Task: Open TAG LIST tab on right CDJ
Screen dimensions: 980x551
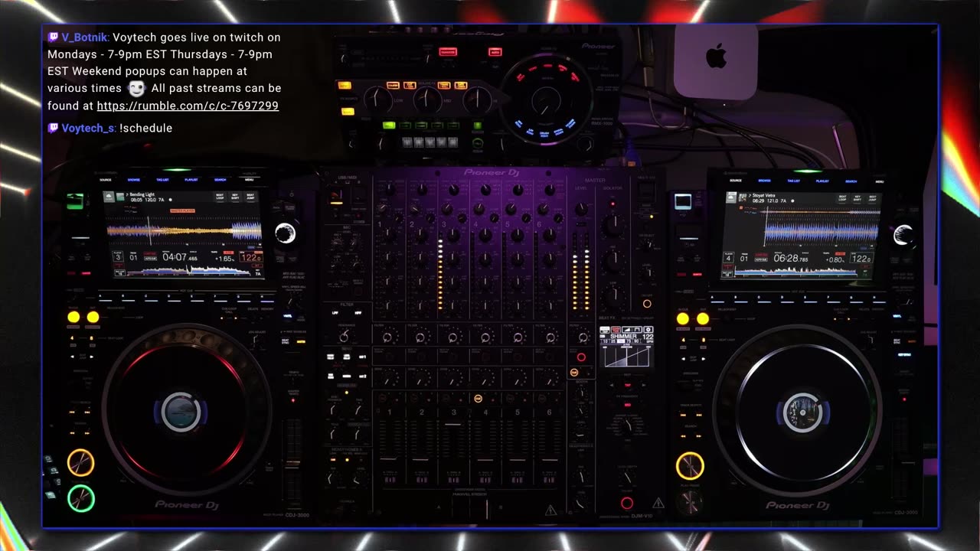Action: [x=794, y=181]
